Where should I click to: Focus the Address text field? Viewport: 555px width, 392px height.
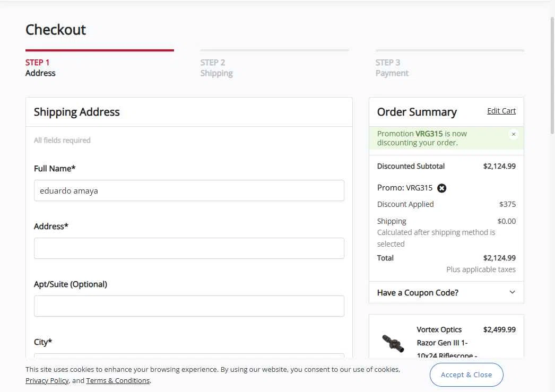(x=189, y=248)
